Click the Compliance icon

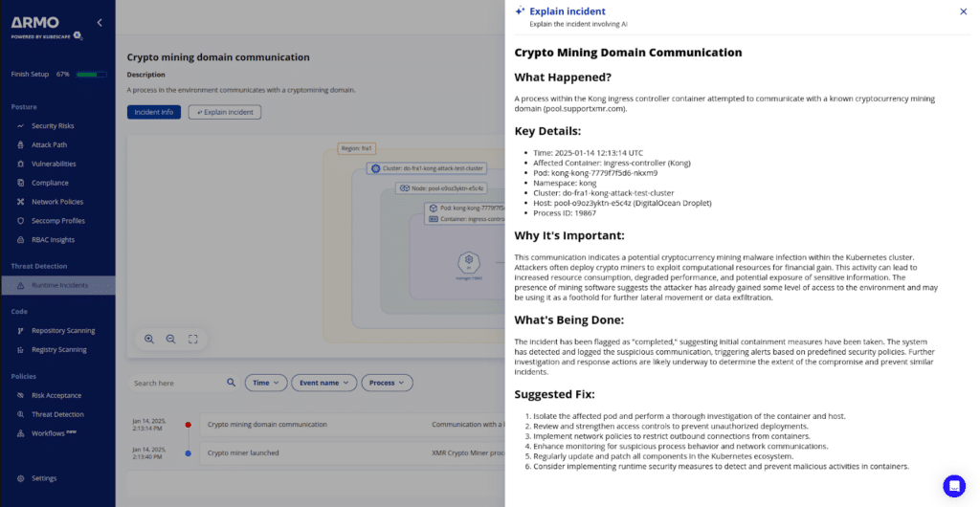click(x=20, y=183)
